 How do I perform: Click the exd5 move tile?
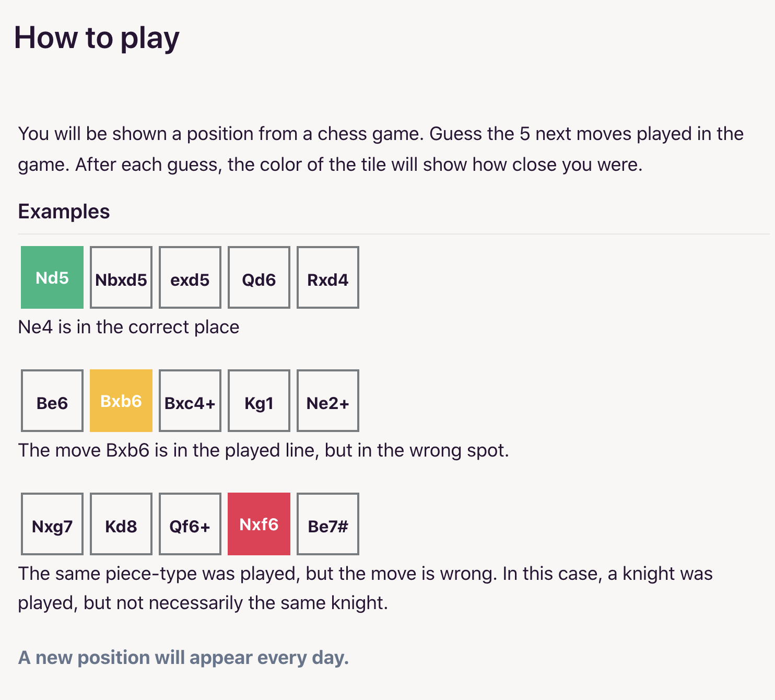[190, 277]
